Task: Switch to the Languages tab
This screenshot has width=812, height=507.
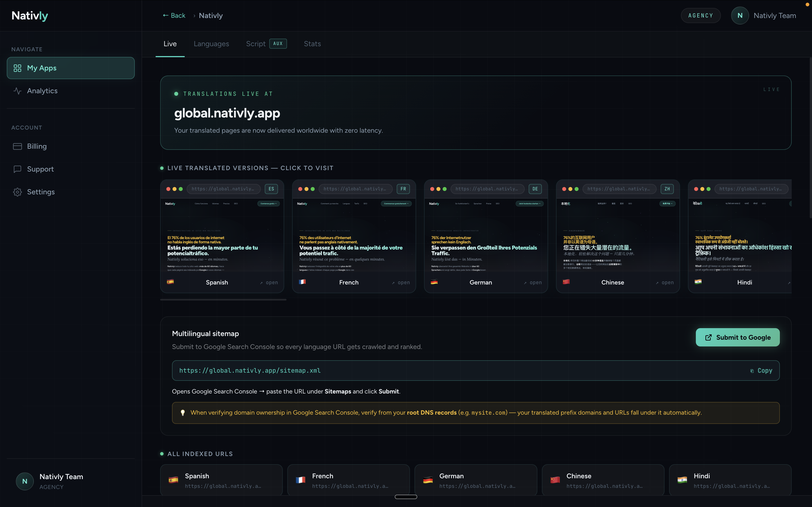Action: (x=211, y=44)
